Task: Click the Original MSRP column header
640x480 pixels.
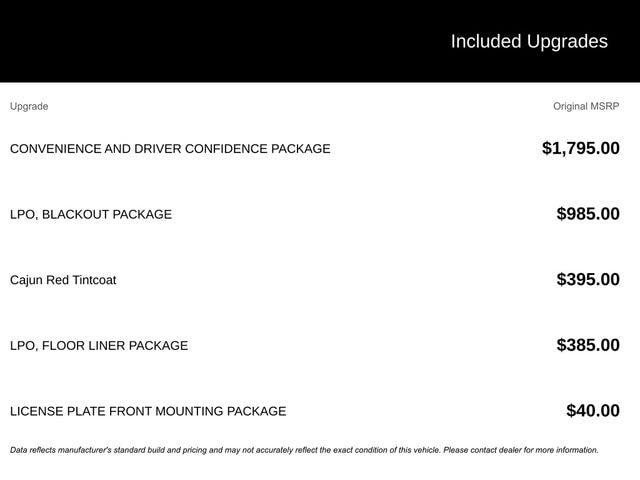Action: point(586,106)
